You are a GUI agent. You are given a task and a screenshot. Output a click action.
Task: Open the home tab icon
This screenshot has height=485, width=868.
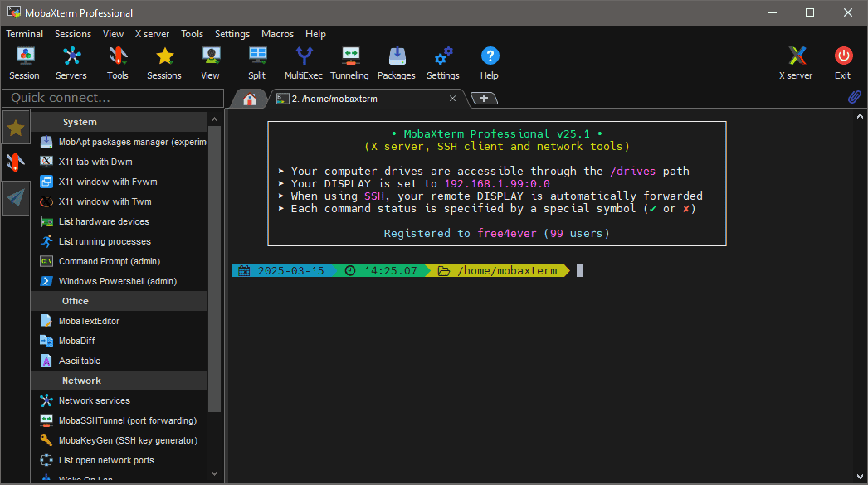pyautogui.click(x=250, y=99)
